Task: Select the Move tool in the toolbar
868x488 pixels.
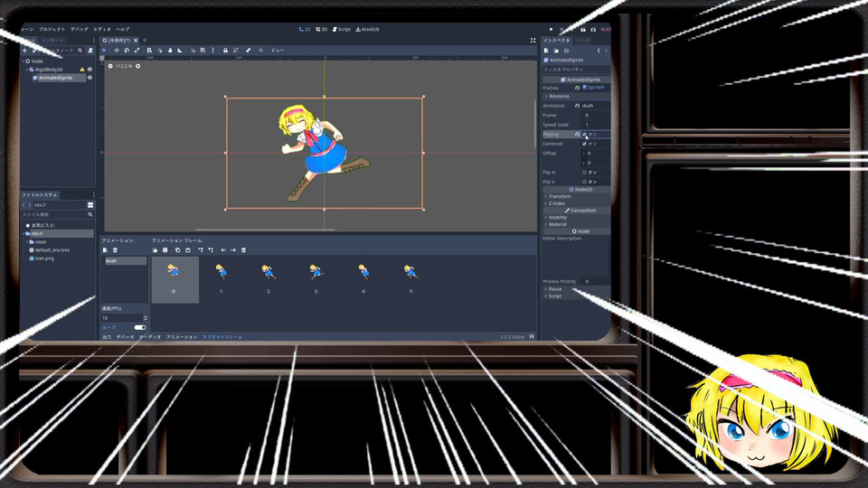Action: [x=115, y=50]
